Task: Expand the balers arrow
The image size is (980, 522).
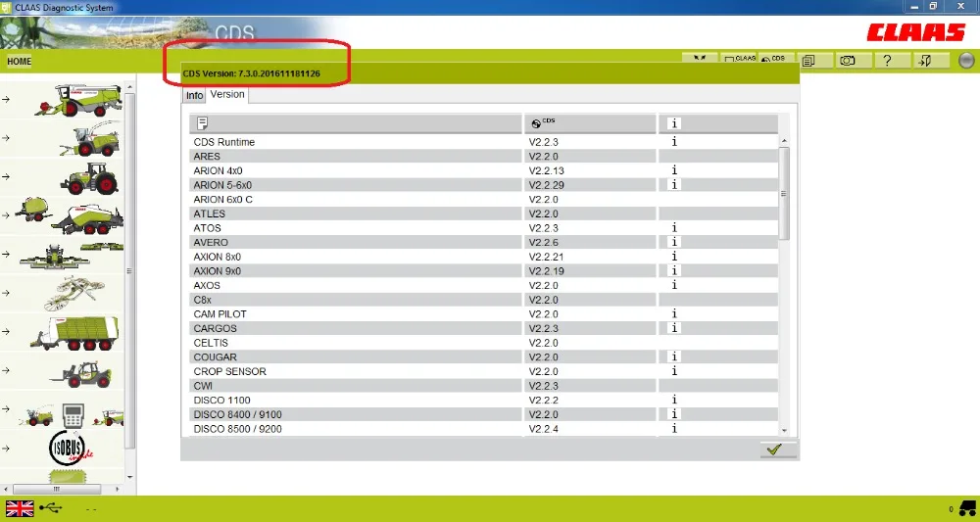Action: click(6, 215)
